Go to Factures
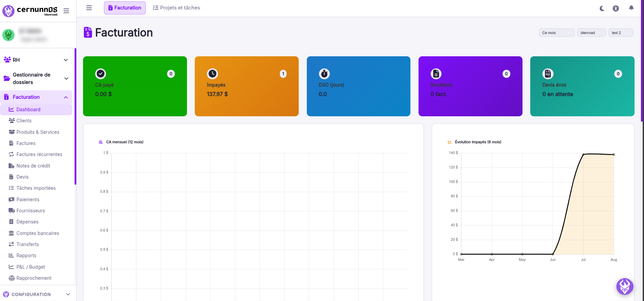Image resolution: width=644 pixels, height=301 pixels. click(x=36, y=143)
